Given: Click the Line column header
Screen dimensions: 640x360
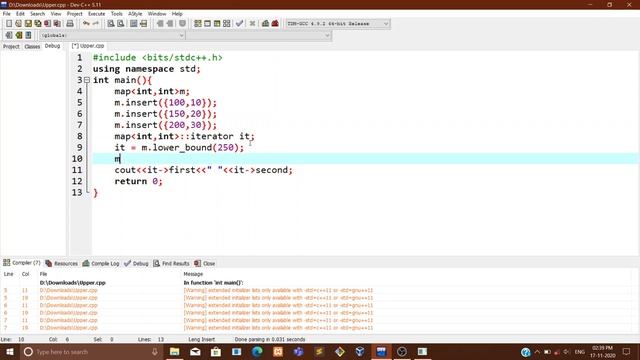Looking at the screenshot, I should pyautogui.click(x=9, y=274).
